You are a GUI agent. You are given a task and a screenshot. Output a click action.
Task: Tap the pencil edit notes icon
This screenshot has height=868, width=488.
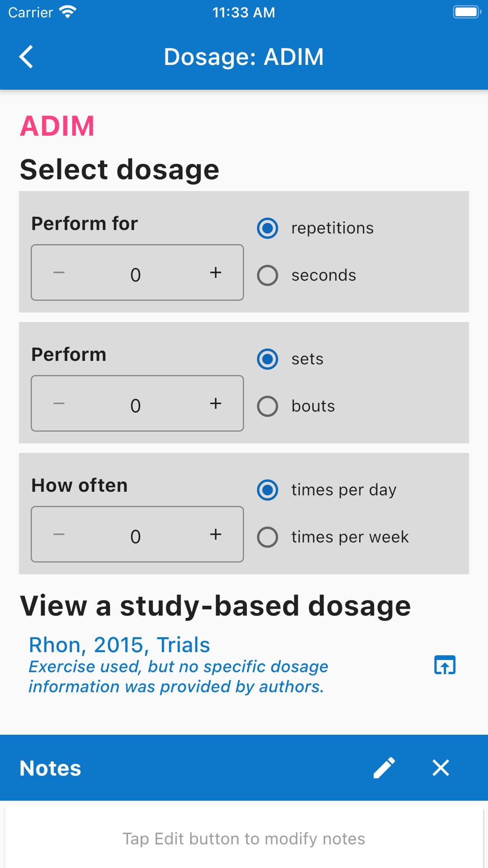click(x=384, y=768)
